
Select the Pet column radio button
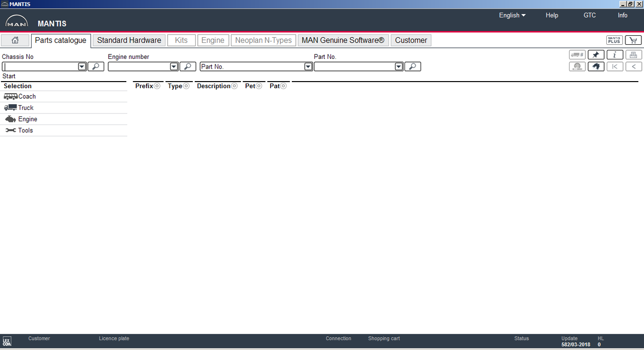259,86
